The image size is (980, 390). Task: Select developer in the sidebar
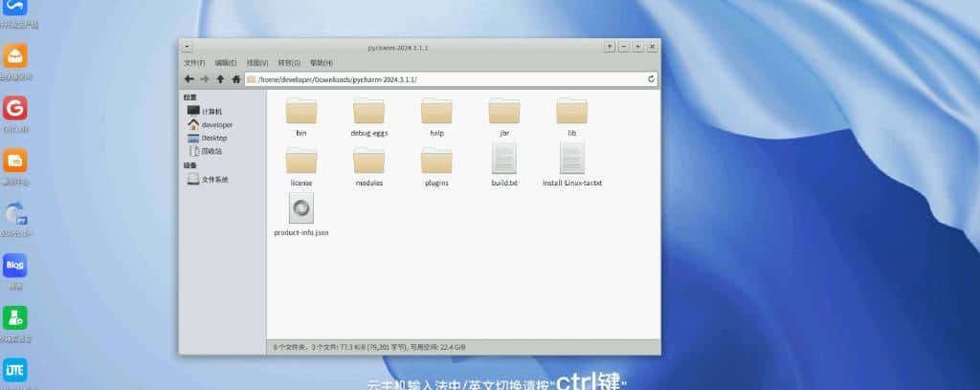pos(216,124)
